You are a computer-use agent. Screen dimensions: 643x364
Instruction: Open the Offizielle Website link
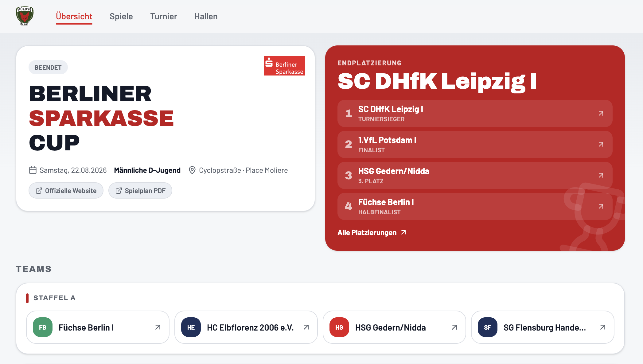(66, 191)
